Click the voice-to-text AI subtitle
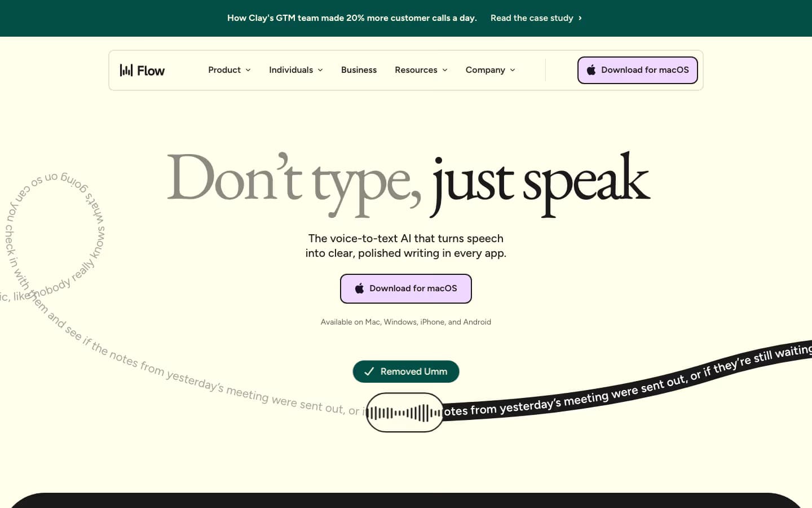Screen dimensions: 812x508 pyautogui.click(x=406, y=246)
